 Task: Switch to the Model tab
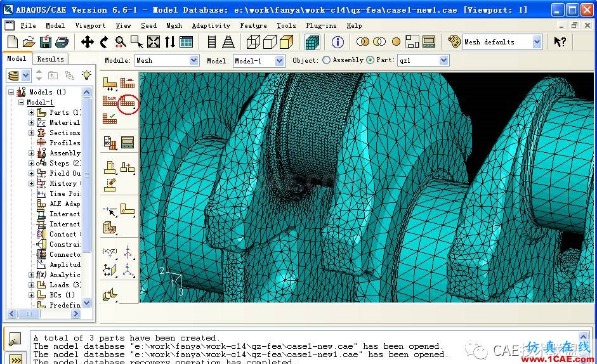coord(16,58)
